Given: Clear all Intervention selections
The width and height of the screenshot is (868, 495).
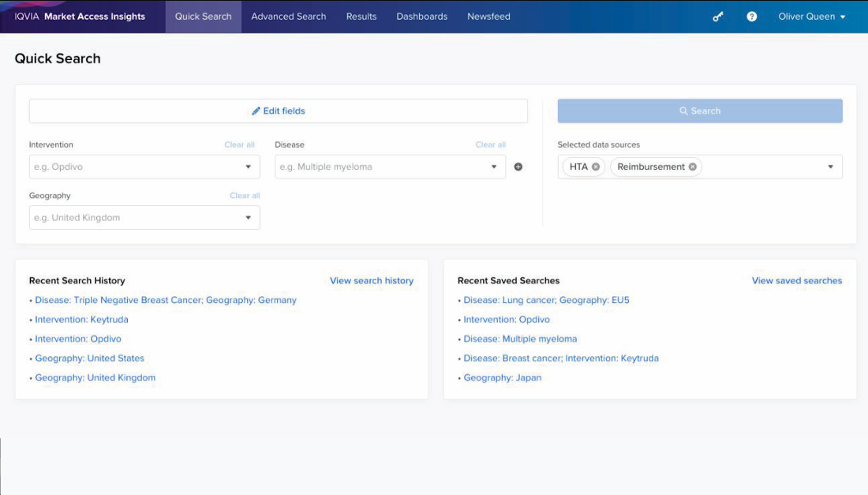Looking at the screenshot, I should click(239, 144).
